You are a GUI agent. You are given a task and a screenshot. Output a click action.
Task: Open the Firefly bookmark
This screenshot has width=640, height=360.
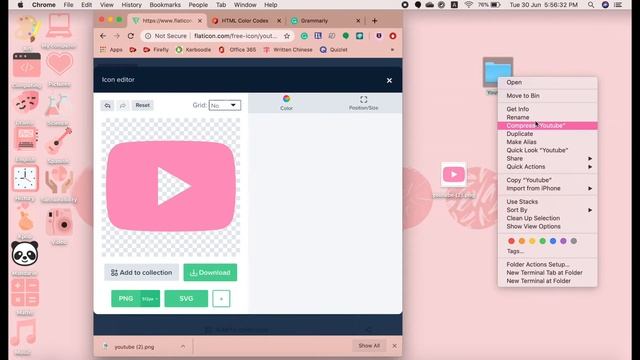click(x=156, y=49)
